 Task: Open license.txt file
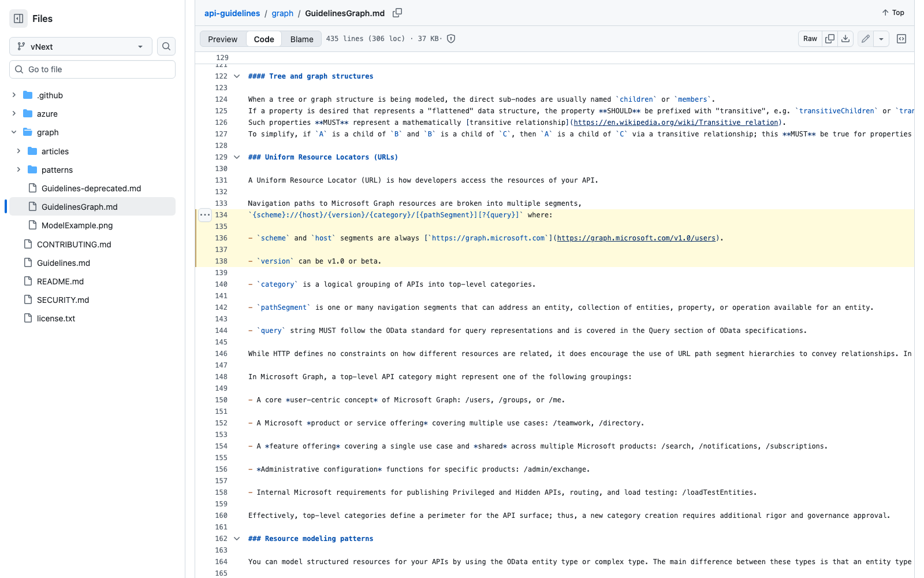point(56,318)
